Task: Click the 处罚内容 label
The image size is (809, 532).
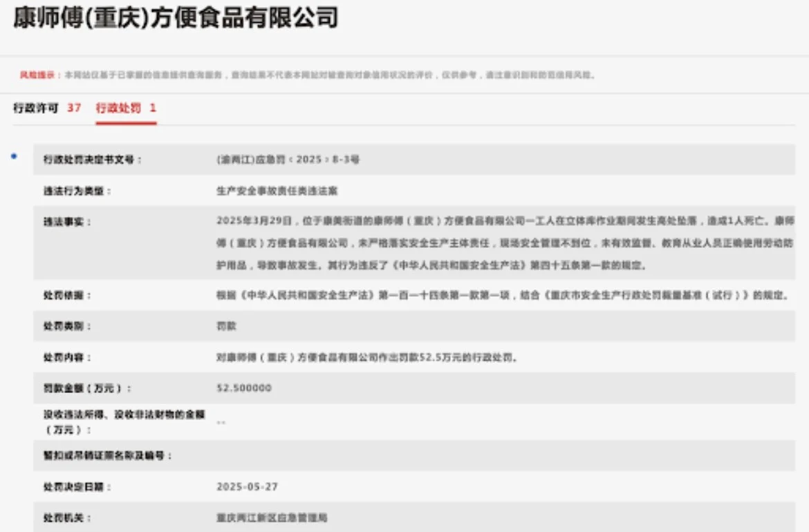Action: pyautogui.click(x=67, y=358)
